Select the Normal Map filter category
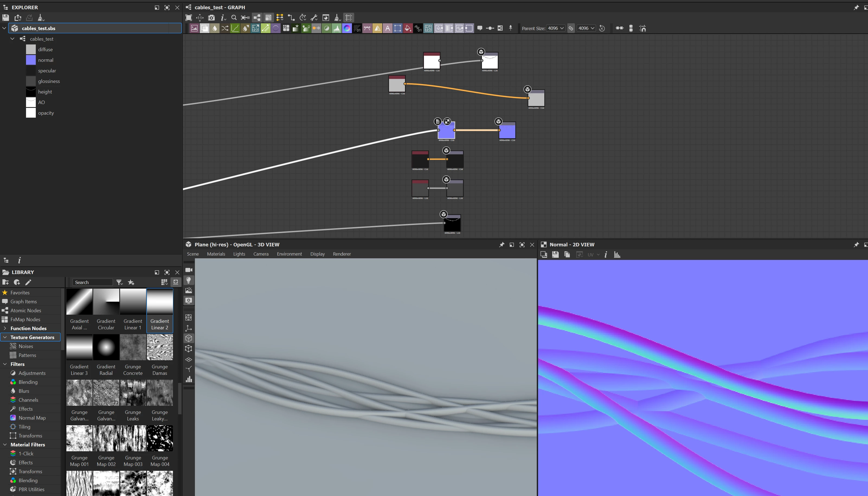868x496 pixels. [32, 418]
